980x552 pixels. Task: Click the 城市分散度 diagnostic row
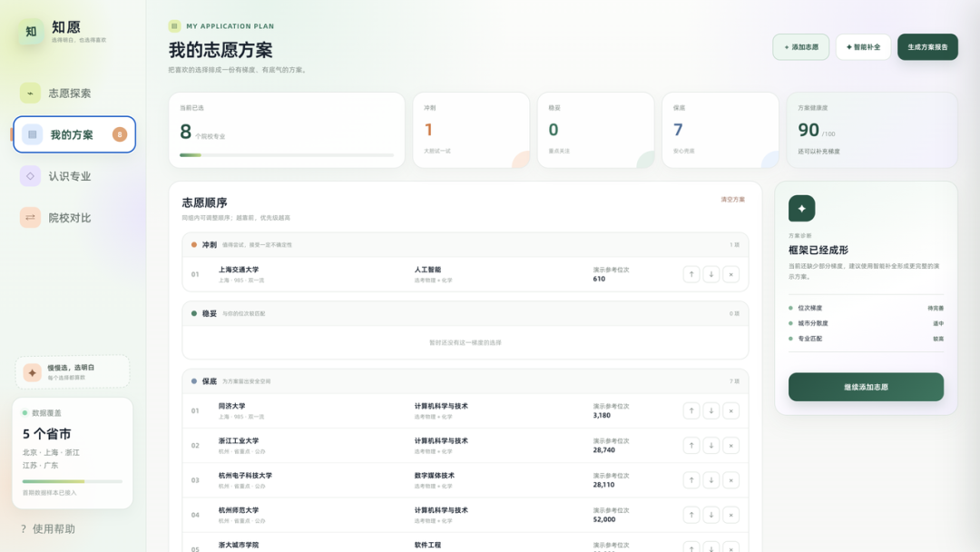pyautogui.click(x=866, y=323)
